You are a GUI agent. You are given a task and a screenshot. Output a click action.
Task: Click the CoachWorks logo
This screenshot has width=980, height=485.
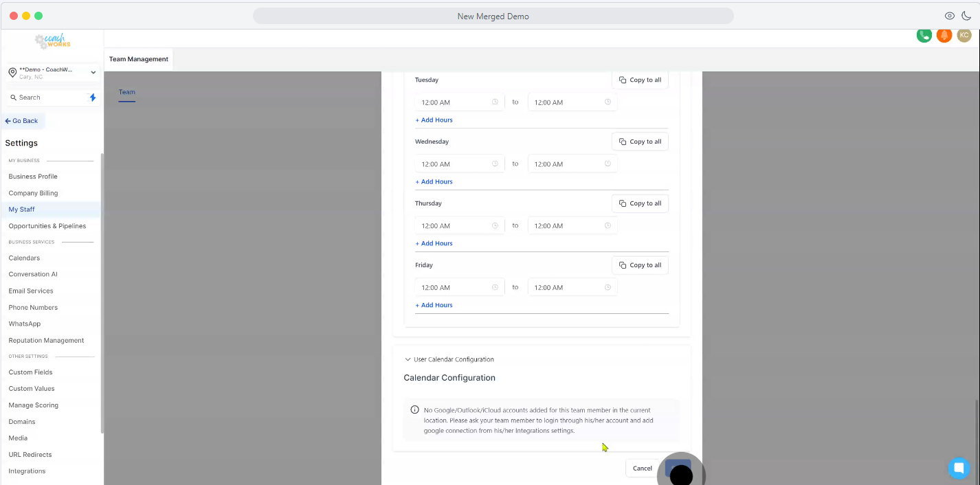53,41
